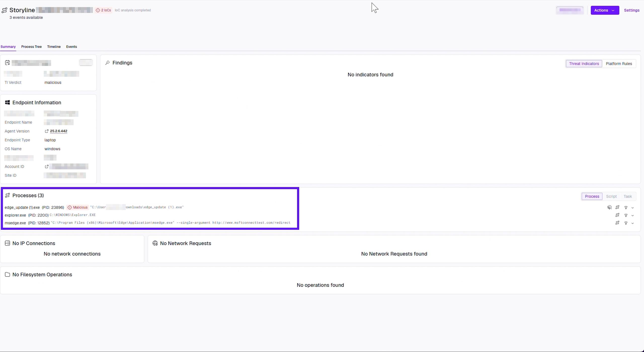This screenshot has height=352, width=644.
Task: Click the No Filesystem Operations folder icon
Action: (x=7, y=274)
